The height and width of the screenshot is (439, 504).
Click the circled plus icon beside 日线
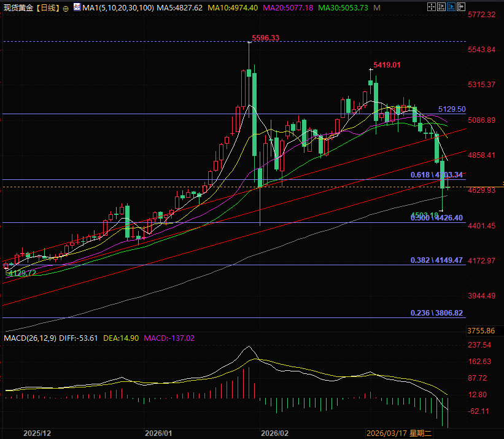[66, 9]
